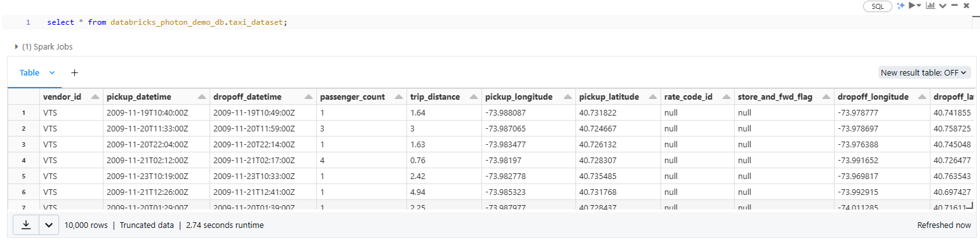Open the cell actions chevron menu
The height and width of the screenshot is (240, 980).
943,6
